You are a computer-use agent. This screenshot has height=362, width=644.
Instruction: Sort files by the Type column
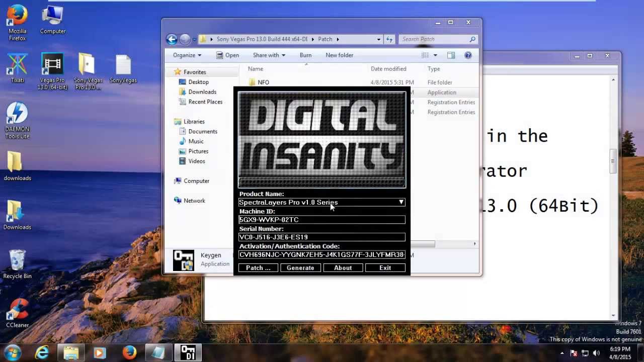click(434, 69)
